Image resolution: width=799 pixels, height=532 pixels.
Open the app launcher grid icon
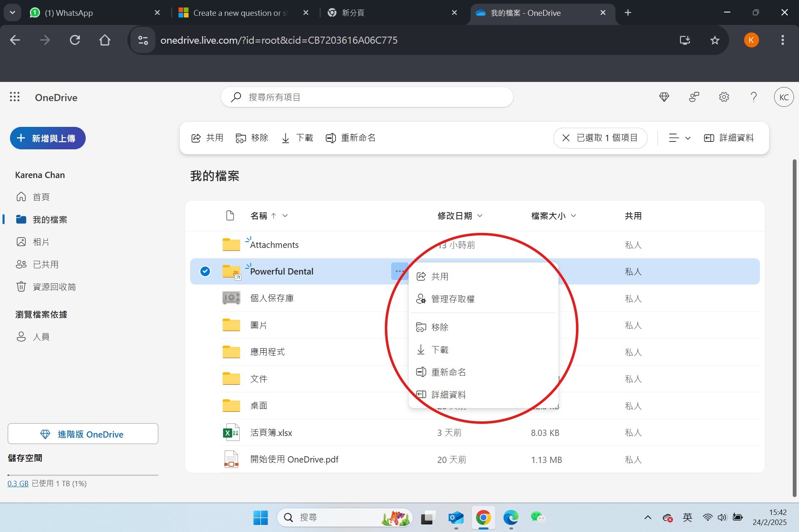15,97
